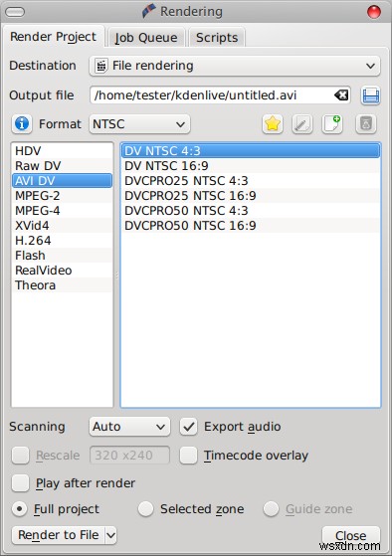Select the DV NTSC 4:3 profile
This screenshot has height=556, width=392.
(x=251, y=151)
